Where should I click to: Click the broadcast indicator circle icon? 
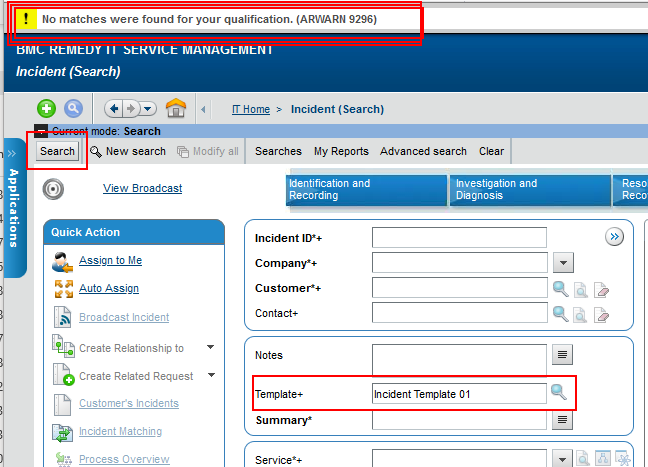[x=53, y=189]
